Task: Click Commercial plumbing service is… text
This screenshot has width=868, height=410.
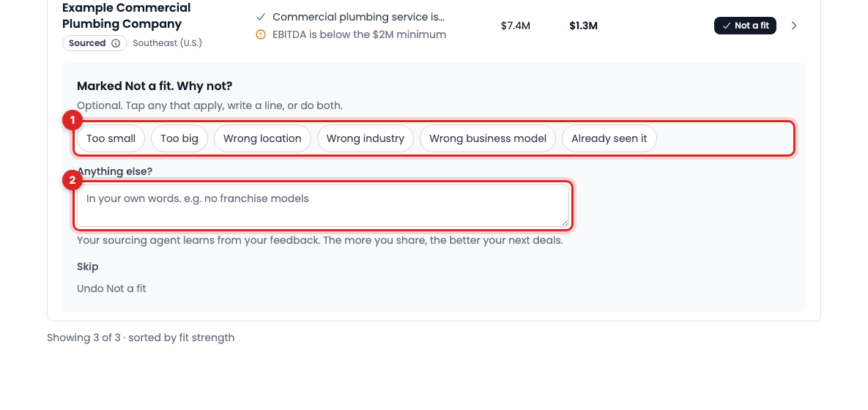Action: (359, 17)
